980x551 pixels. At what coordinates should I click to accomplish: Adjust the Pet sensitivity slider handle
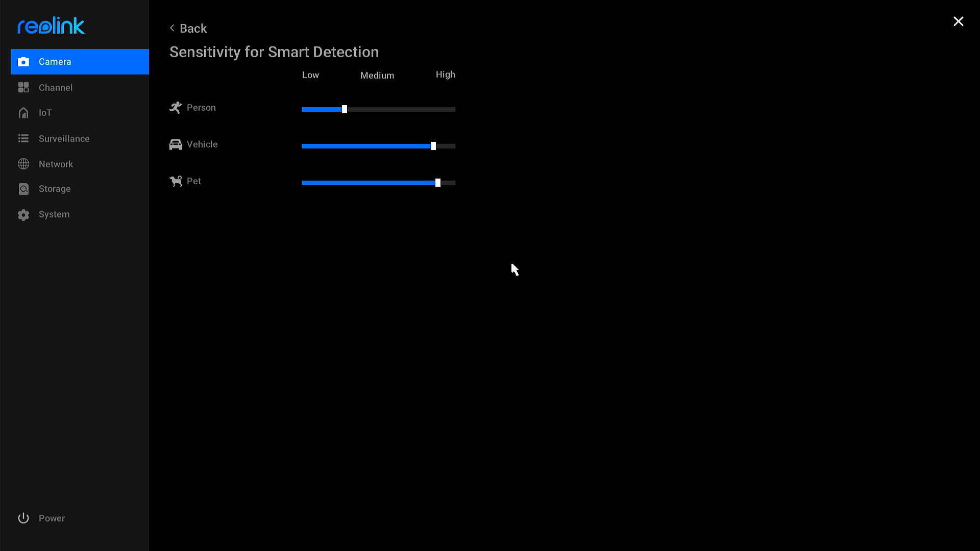point(437,182)
